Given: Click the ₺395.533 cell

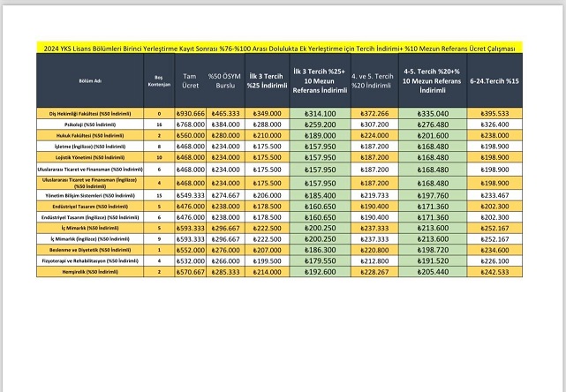Looking at the screenshot, I should [x=494, y=113].
